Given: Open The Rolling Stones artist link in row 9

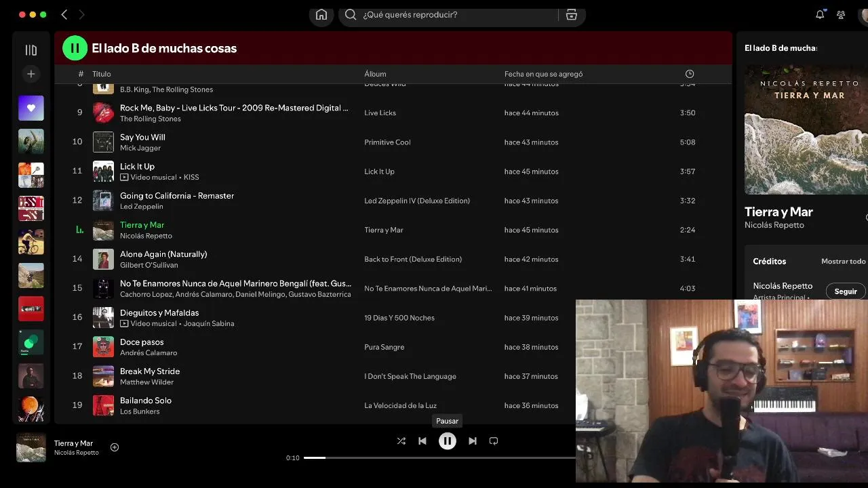Looking at the screenshot, I should coord(151,119).
